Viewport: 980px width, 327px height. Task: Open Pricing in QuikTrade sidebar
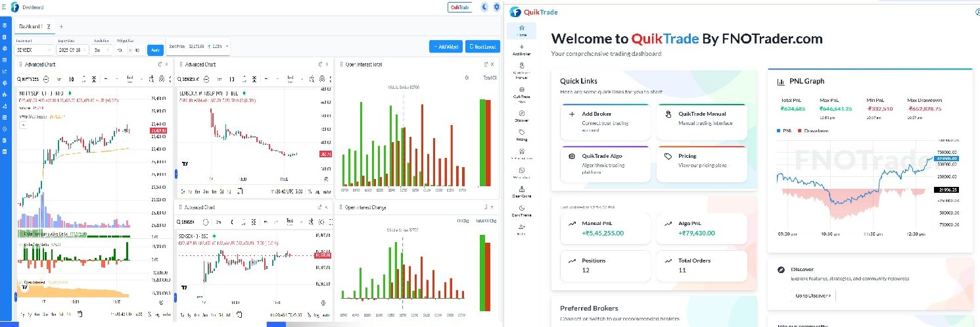point(521,136)
